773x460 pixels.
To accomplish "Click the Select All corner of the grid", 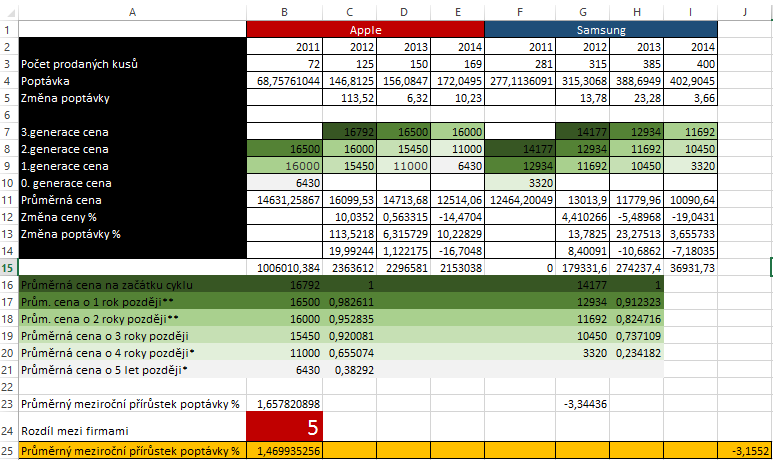I will click(8, 10).
